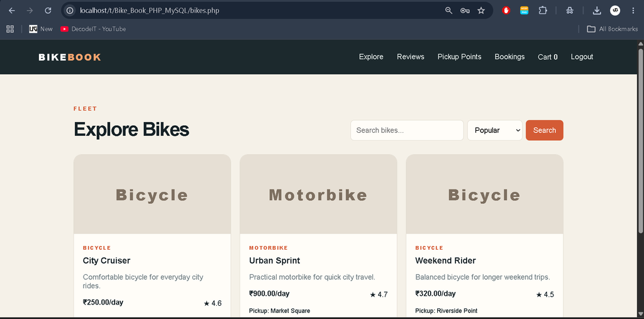This screenshot has width=644, height=319.
Task: Click the ★ 4.7 rating
Action: coord(379,294)
